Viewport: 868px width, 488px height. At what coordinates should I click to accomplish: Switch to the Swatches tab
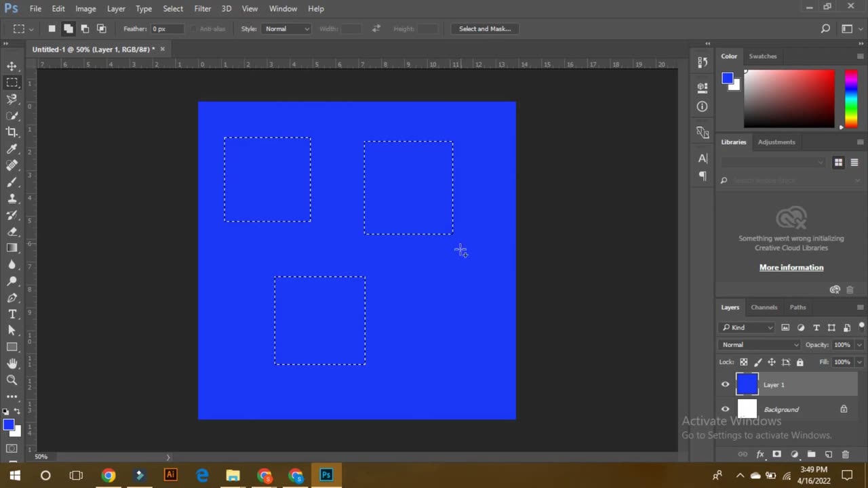click(x=763, y=56)
